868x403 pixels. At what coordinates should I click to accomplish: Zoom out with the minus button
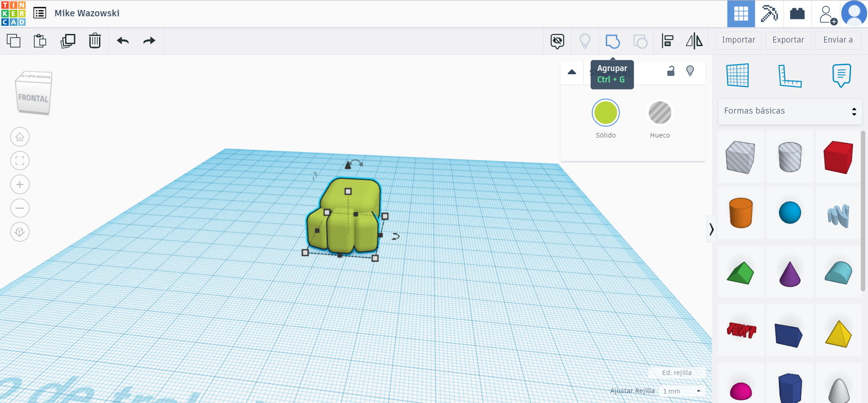click(x=20, y=208)
